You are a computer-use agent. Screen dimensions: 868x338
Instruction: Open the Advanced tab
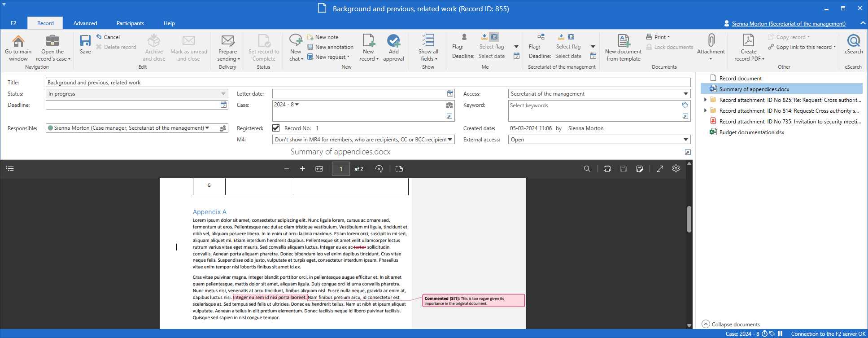pos(85,23)
